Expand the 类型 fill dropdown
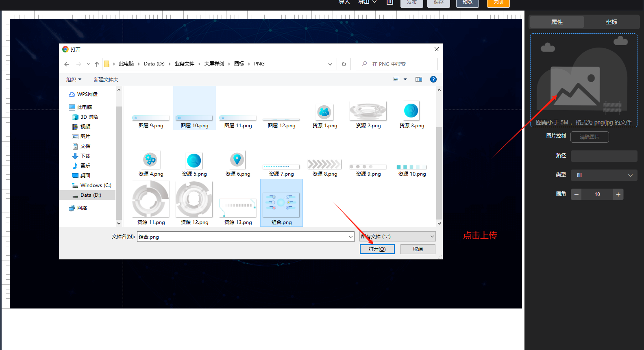The image size is (644, 350). pos(604,175)
